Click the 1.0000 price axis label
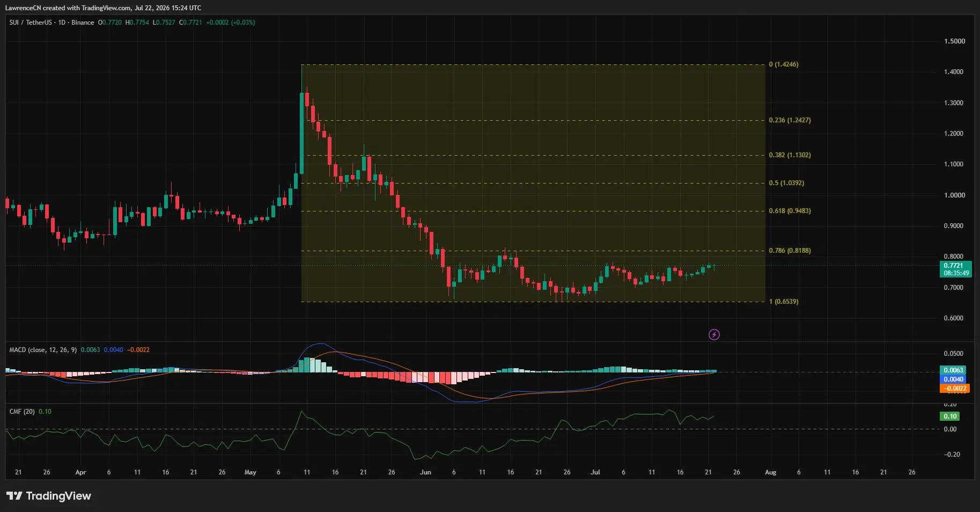The height and width of the screenshot is (512, 980). click(954, 195)
